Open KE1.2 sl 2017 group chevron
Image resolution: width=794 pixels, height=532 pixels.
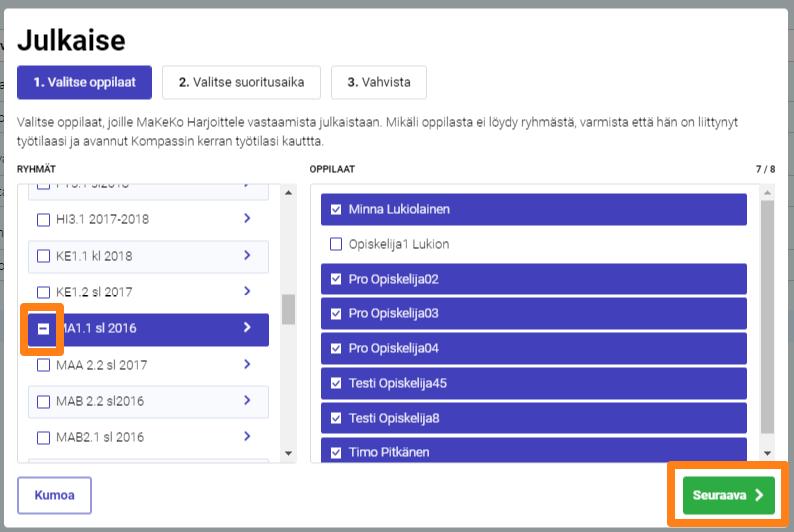tap(247, 291)
